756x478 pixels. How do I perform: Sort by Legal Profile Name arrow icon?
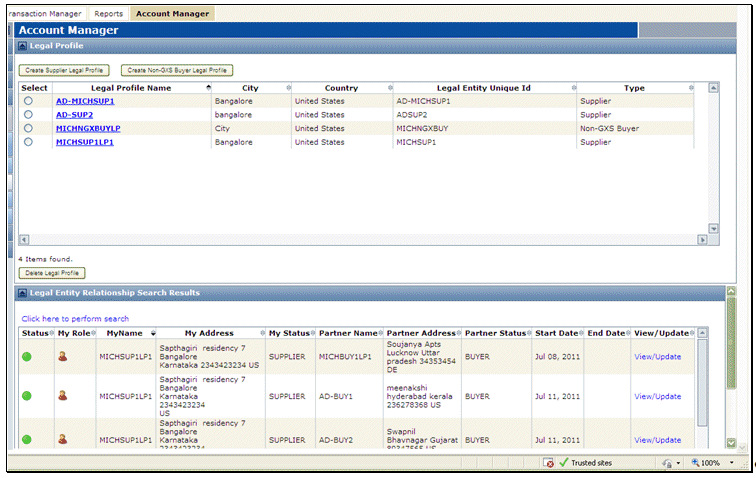[x=209, y=88]
